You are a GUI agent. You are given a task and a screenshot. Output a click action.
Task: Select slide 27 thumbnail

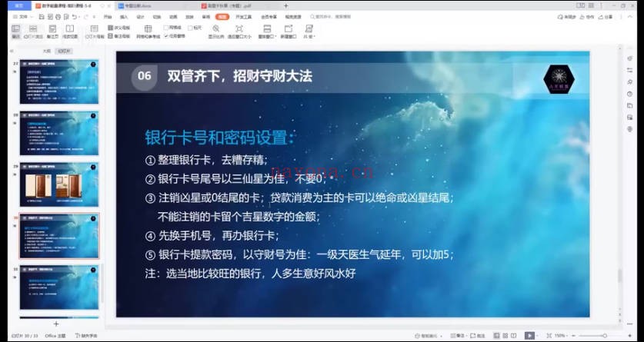click(59, 81)
